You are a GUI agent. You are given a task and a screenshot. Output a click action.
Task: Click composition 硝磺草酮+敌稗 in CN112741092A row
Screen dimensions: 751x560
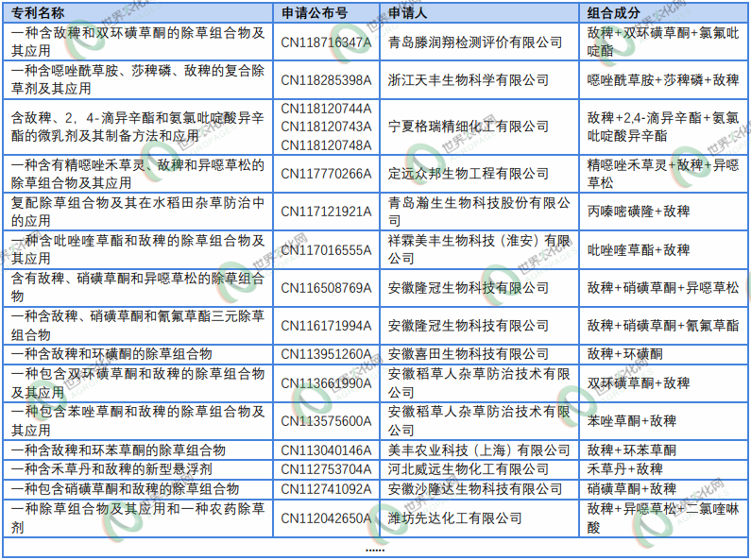pos(632,488)
